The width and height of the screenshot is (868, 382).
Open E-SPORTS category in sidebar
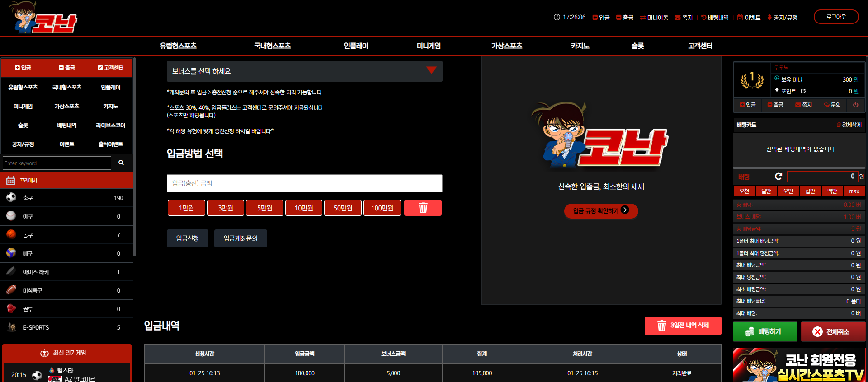67,327
